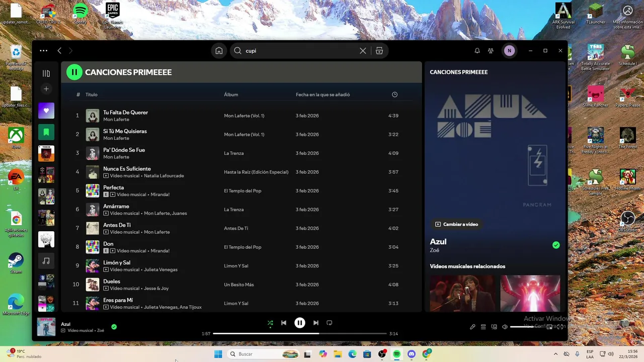Show hidden system tray icons
Screen dimensions: 644x362
[x=555, y=354]
